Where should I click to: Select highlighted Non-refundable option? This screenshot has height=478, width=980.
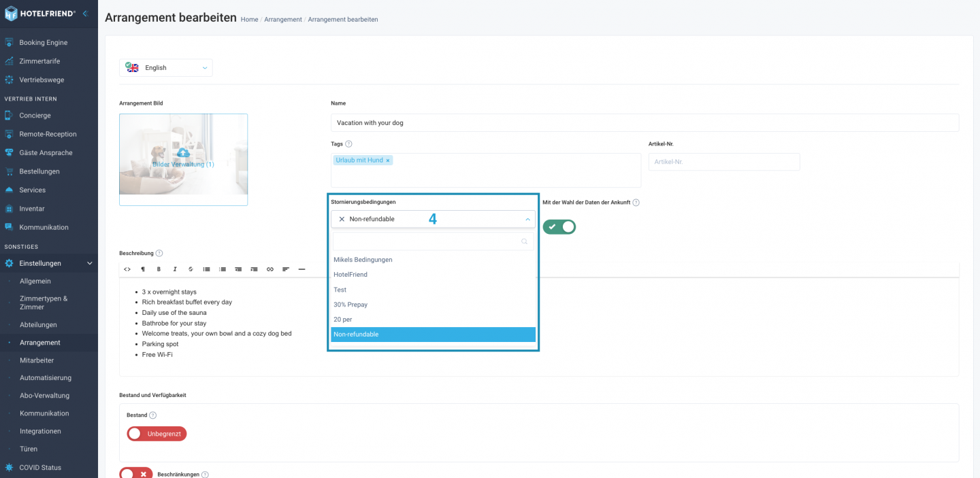(433, 335)
